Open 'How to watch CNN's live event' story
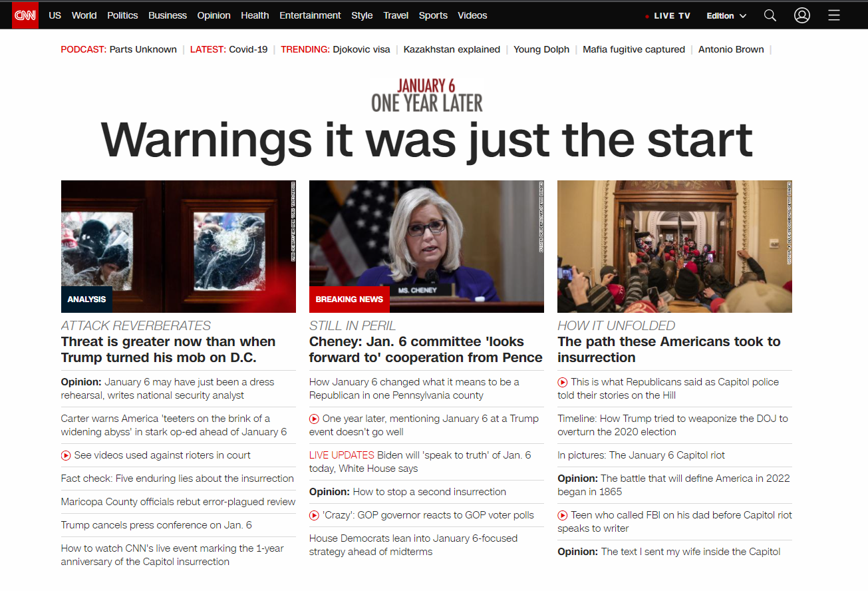The width and height of the screenshot is (868, 591). pyautogui.click(x=172, y=555)
